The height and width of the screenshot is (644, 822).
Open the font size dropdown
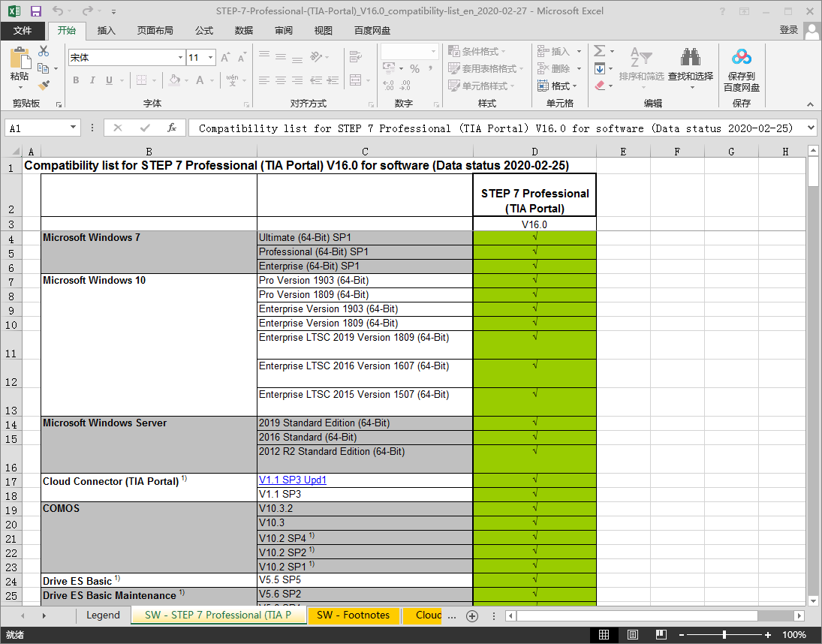211,58
